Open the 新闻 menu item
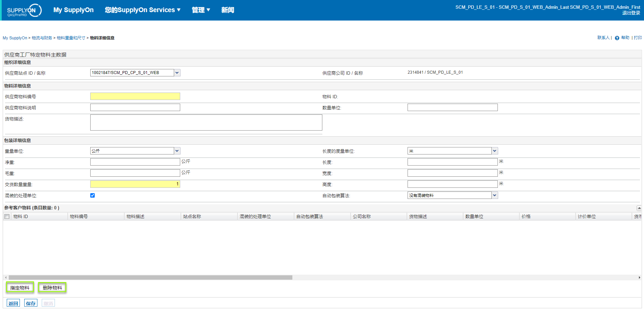This screenshot has width=644, height=313. 228,10
